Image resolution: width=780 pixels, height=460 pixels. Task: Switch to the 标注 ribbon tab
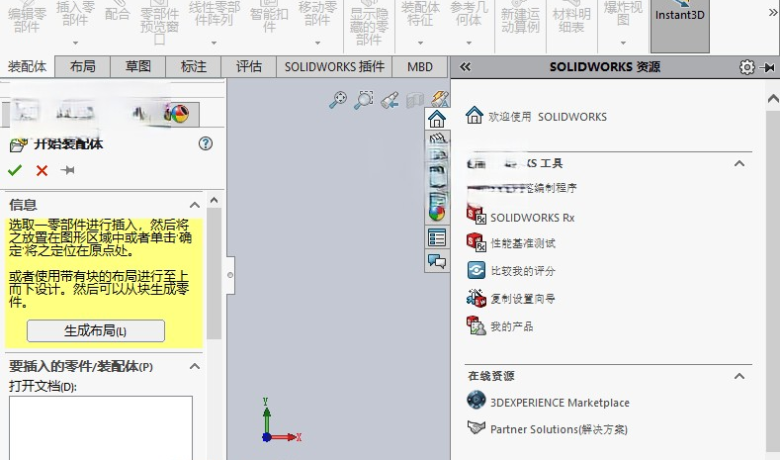[193, 67]
